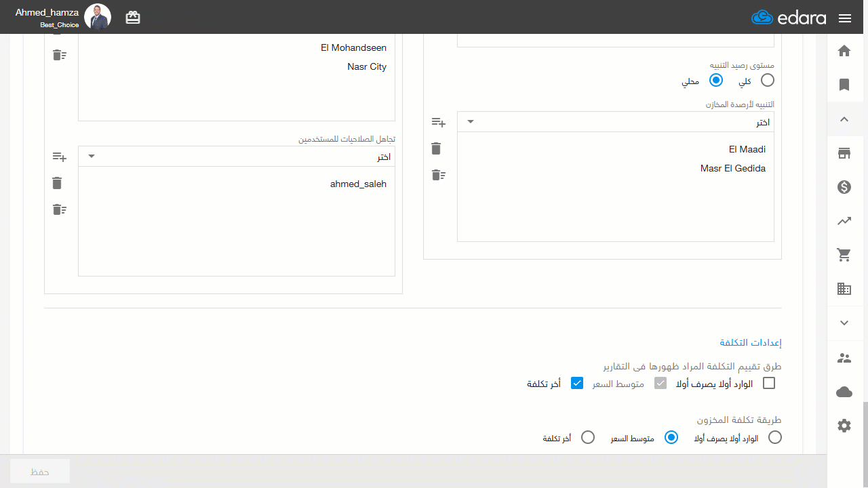Image resolution: width=868 pixels, height=488 pixels.
Task: Check الوارد أولا يصرف أولا report checkbox
Action: [768, 384]
